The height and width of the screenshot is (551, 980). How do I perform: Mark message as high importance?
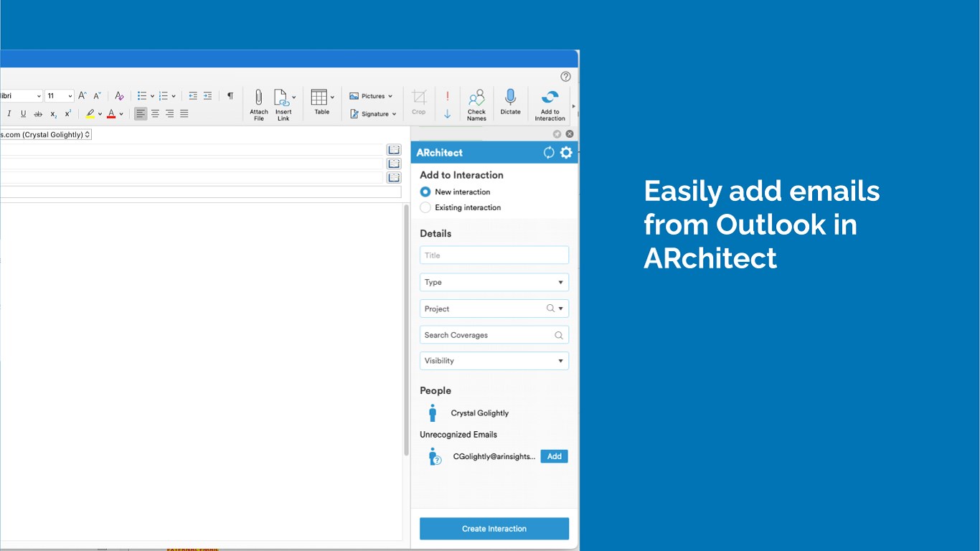coord(447,96)
